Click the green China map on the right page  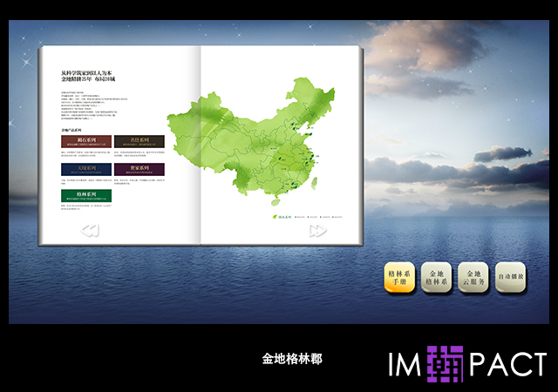[251, 142]
